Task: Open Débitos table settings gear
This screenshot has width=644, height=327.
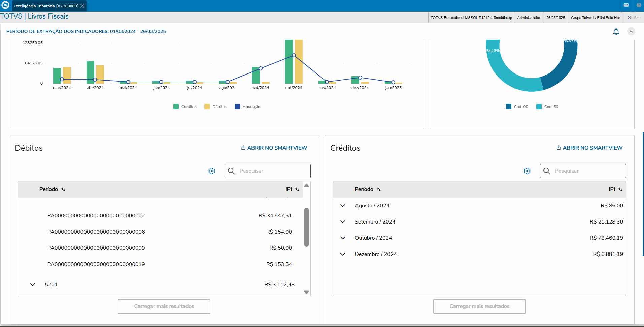Action: point(212,171)
